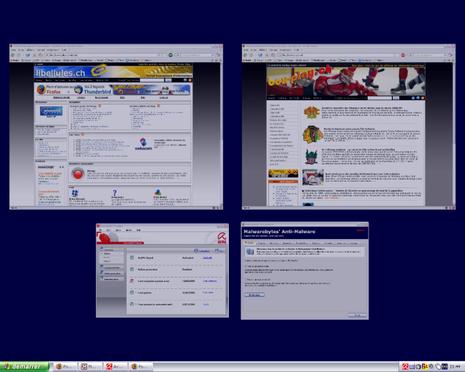Click the last row's blue link in Avira status list
The height and width of the screenshot is (372, 465).
pyautogui.click(x=206, y=304)
